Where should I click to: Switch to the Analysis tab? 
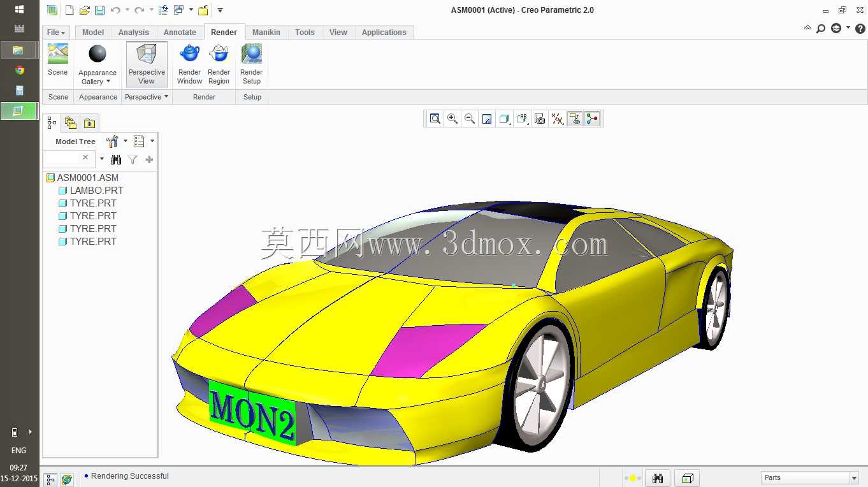pos(134,33)
